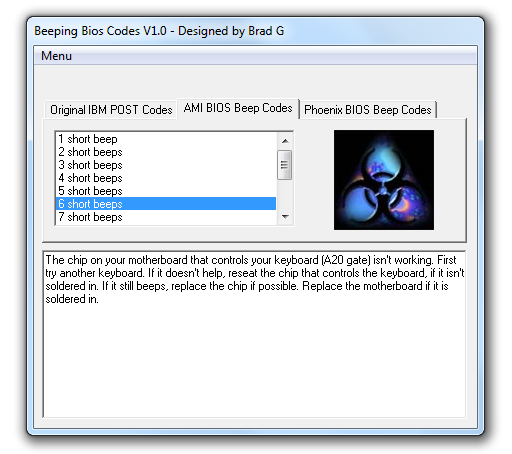
Task: Click the list scrollbar up arrow
Action: [285, 141]
